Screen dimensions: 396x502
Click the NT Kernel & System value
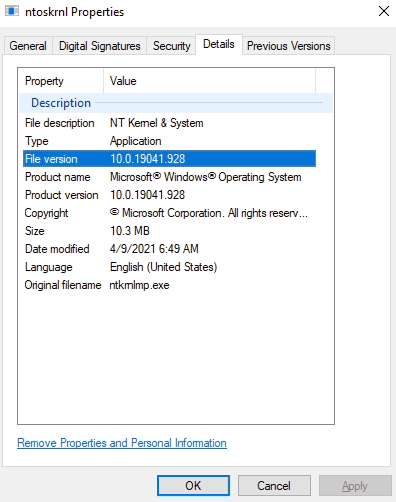(157, 123)
